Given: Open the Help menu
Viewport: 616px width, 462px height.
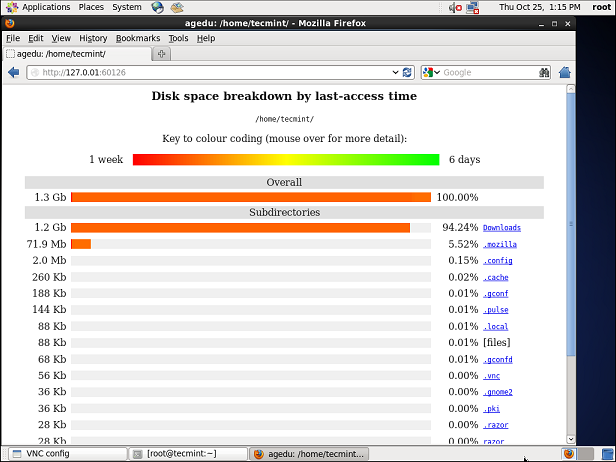Looking at the screenshot, I should click(x=206, y=38).
